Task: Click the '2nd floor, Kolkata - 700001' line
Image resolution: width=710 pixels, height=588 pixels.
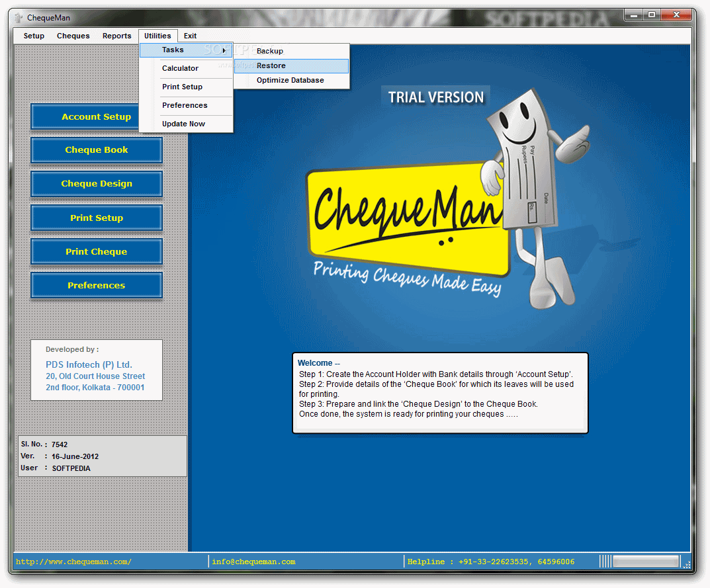Action: tap(95, 388)
